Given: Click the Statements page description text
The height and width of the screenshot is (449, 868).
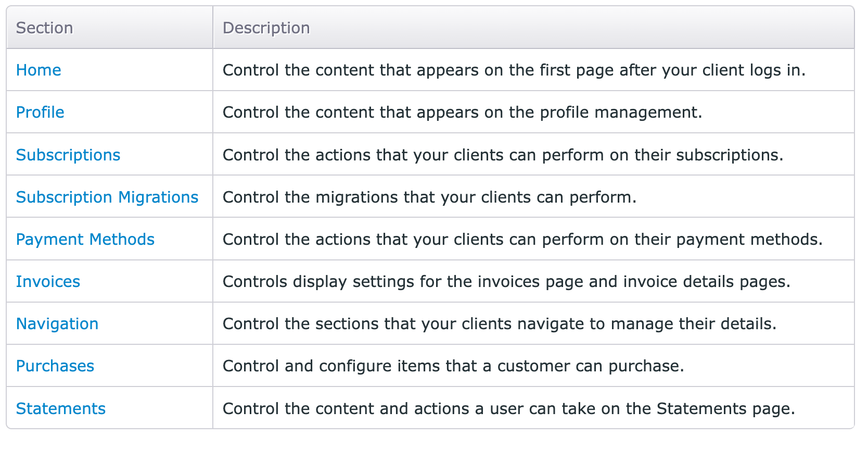Looking at the screenshot, I should point(508,408).
